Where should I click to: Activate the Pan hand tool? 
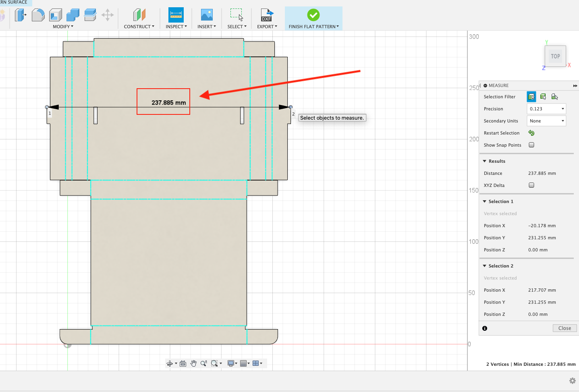tap(193, 363)
